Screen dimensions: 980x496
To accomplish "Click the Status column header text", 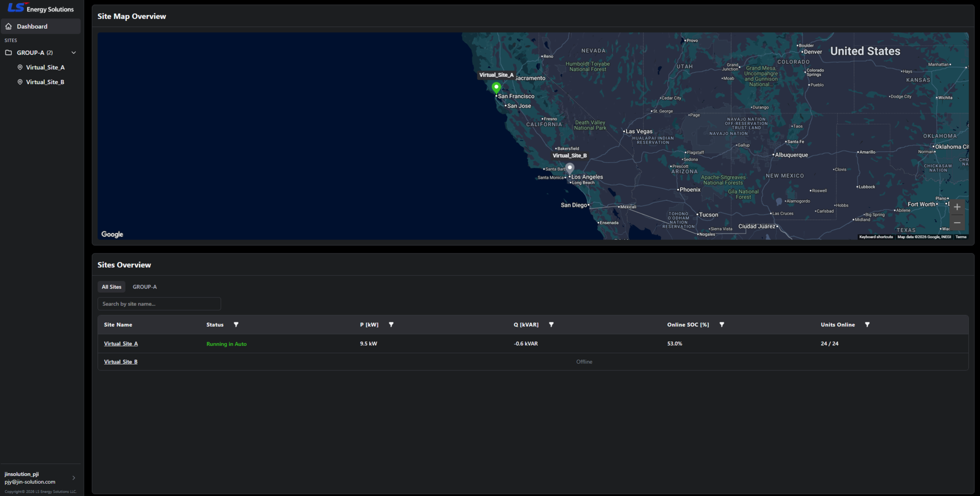I will 215,325.
